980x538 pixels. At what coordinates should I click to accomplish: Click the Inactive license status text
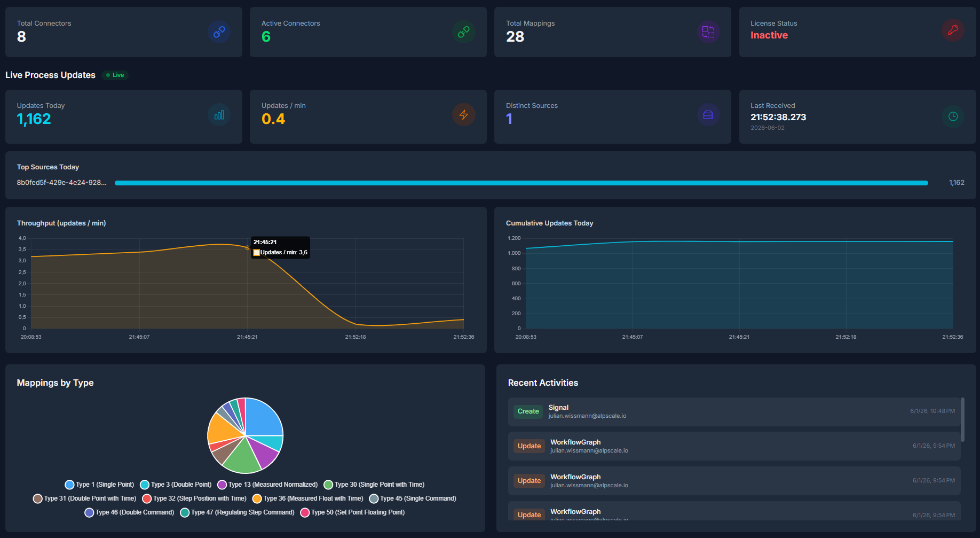769,35
